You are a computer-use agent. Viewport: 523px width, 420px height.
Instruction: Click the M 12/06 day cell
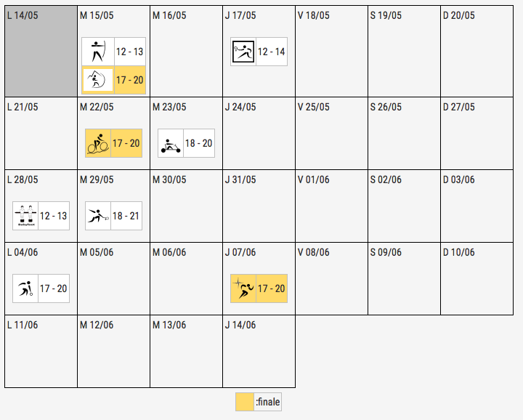pos(113,351)
